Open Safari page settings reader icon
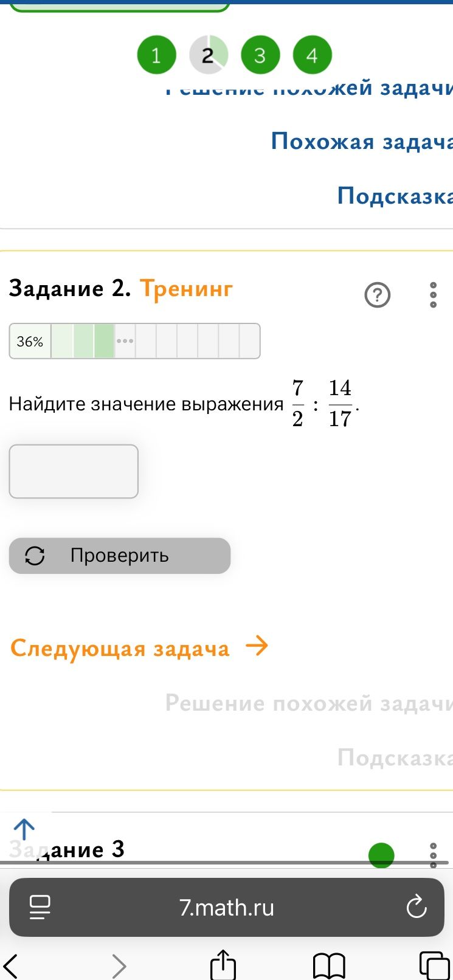The width and height of the screenshot is (453, 980). point(40,907)
